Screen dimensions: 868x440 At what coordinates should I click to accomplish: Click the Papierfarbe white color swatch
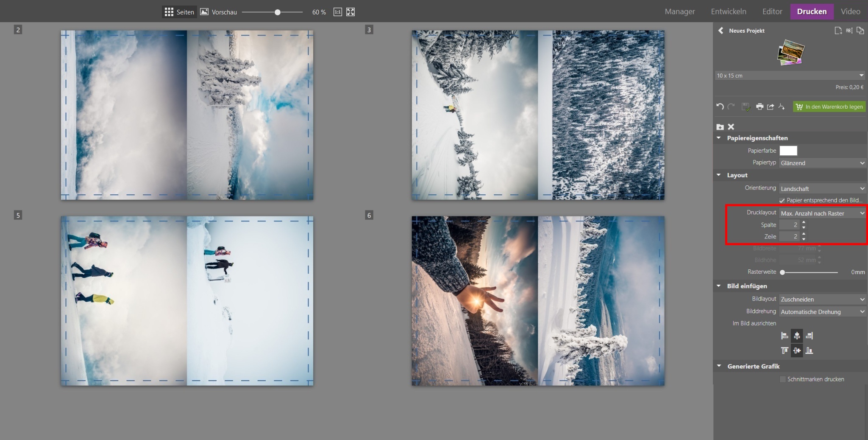point(788,151)
